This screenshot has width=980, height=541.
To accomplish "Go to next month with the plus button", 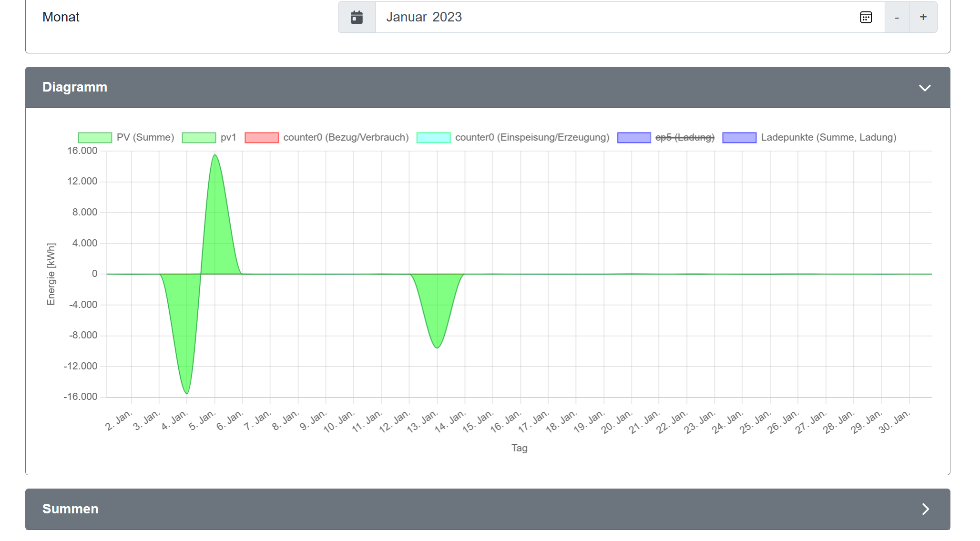I will coord(923,18).
